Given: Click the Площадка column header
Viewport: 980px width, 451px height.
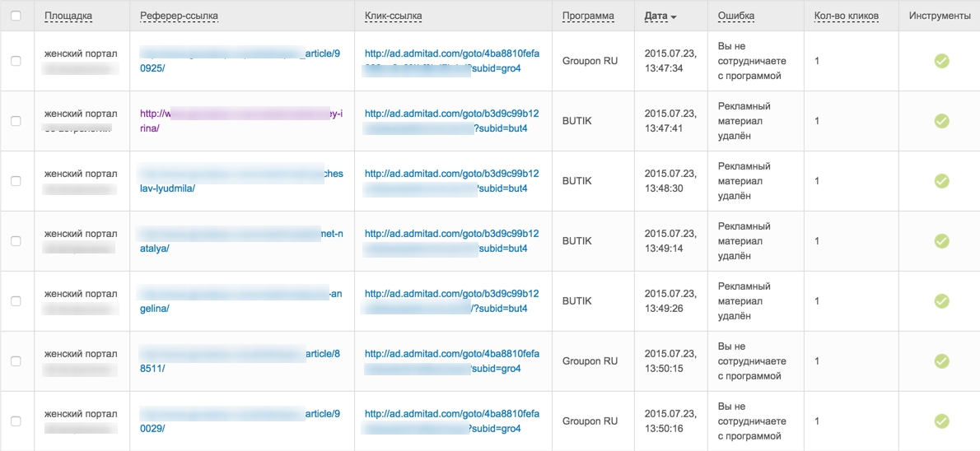Looking at the screenshot, I should [68, 16].
